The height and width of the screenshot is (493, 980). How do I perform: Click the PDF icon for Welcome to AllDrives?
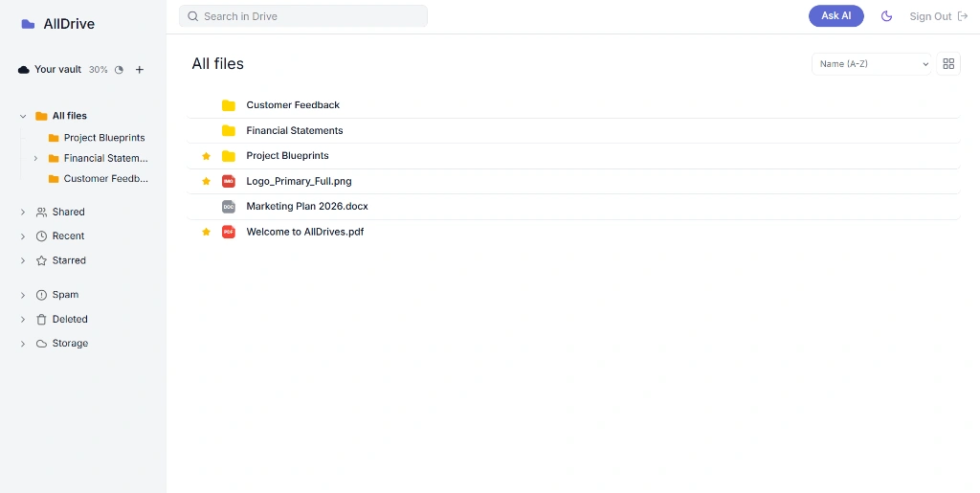click(229, 232)
